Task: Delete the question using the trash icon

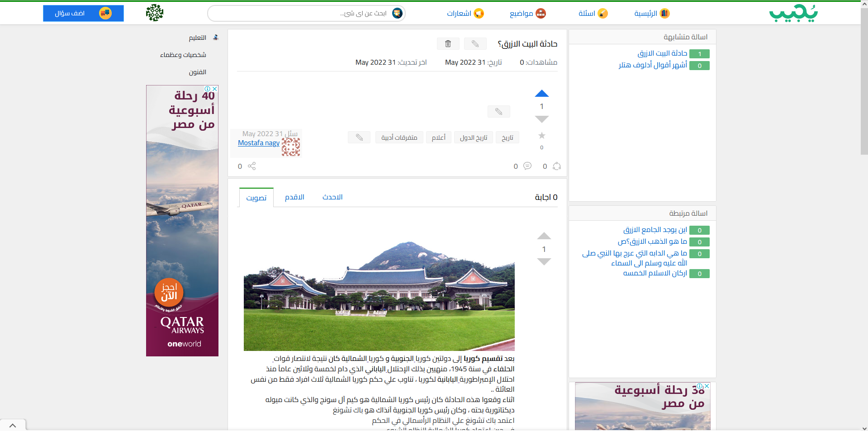Action: [448, 44]
